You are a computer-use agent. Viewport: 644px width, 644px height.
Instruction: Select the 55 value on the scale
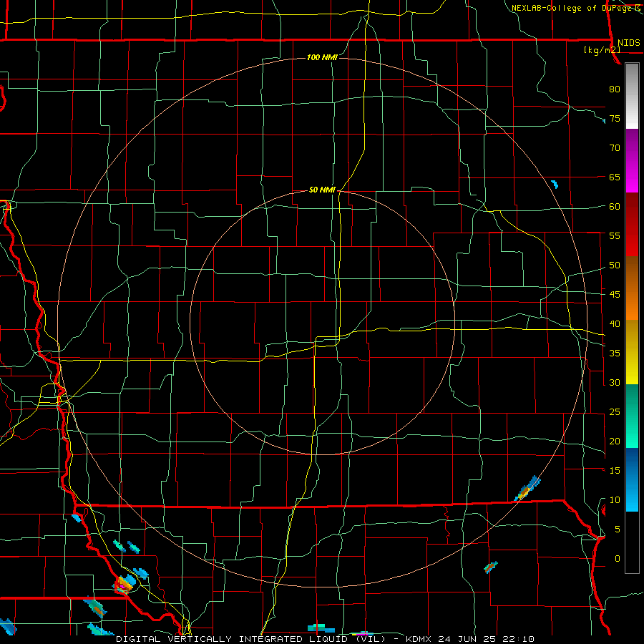pyautogui.click(x=615, y=235)
